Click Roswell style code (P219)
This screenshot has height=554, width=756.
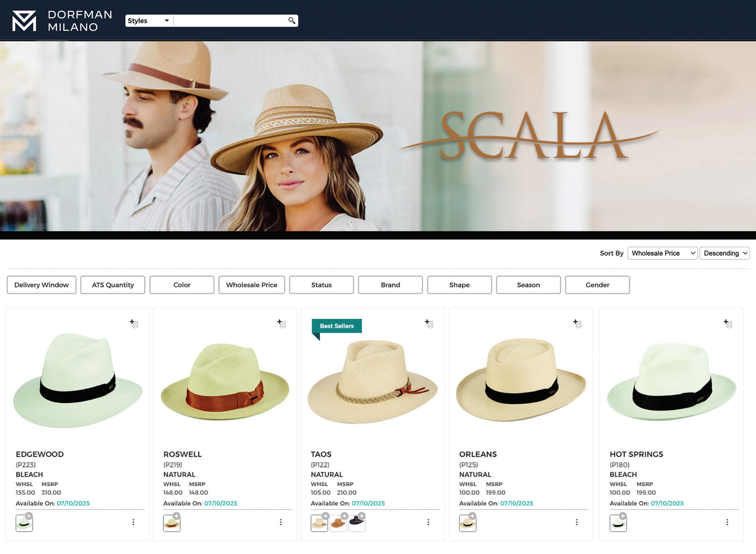tap(173, 465)
